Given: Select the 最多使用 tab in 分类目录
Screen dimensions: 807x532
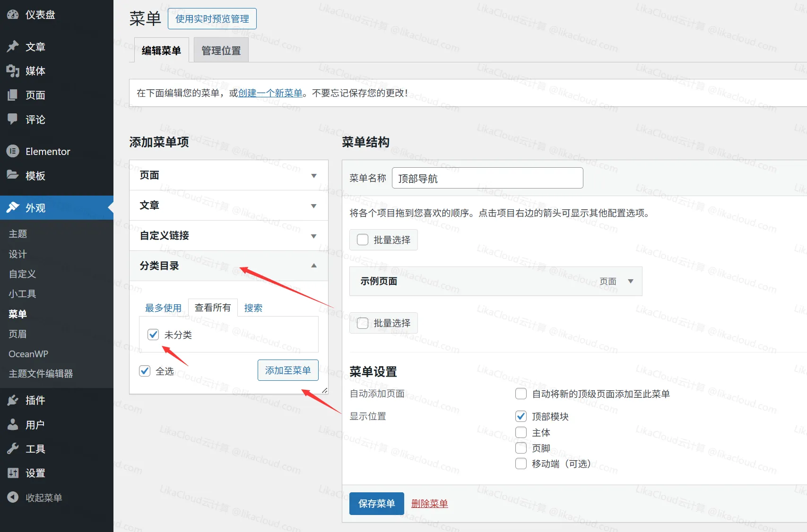Looking at the screenshot, I should (x=163, y=308).
